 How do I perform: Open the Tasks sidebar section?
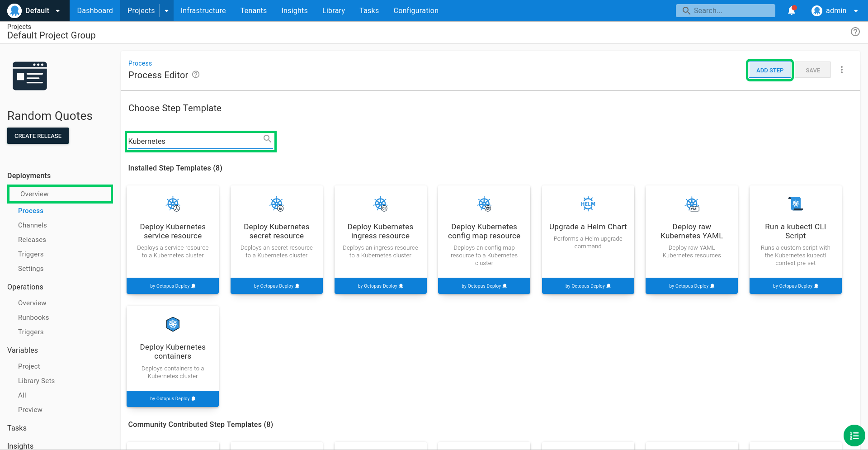(17, 428)
